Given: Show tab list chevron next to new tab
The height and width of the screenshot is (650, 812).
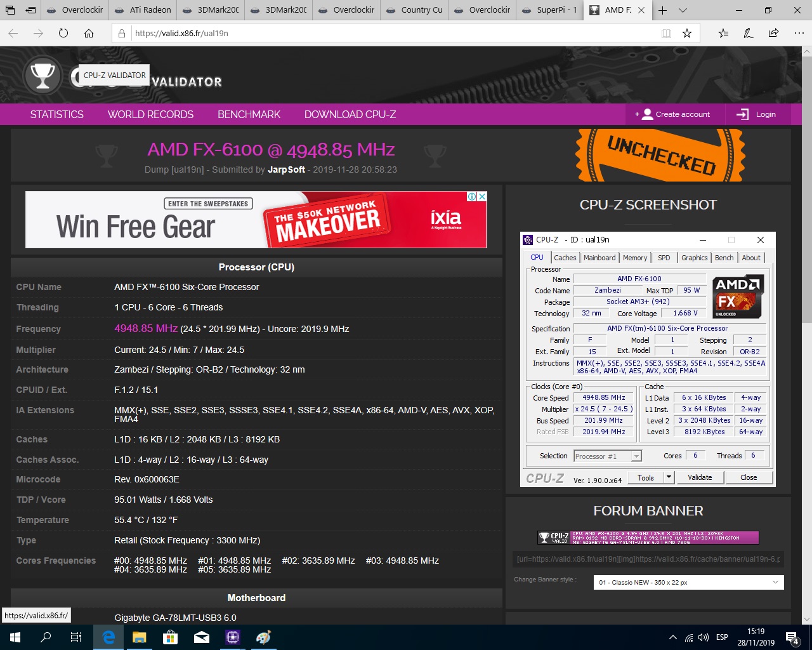Looking at the screenshot, I should click(683, 10).
